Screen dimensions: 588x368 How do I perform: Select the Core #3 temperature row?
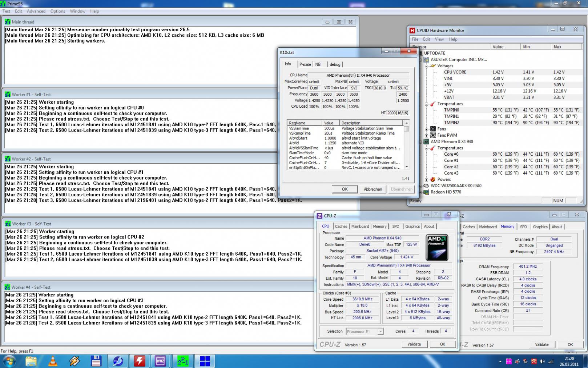coord(451,173)
